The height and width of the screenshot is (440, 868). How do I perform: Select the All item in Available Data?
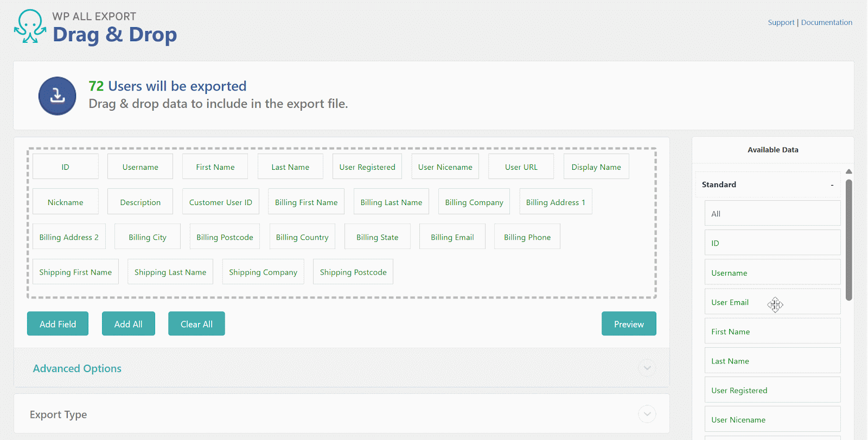773,213
